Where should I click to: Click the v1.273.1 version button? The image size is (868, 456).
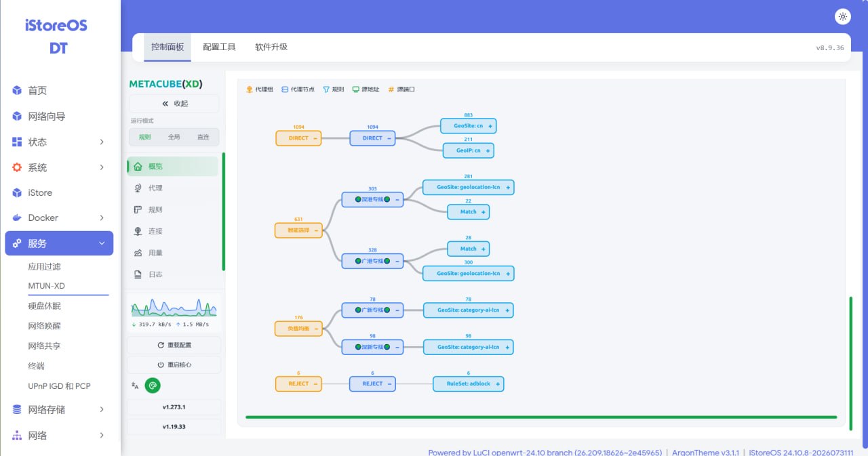174,407
